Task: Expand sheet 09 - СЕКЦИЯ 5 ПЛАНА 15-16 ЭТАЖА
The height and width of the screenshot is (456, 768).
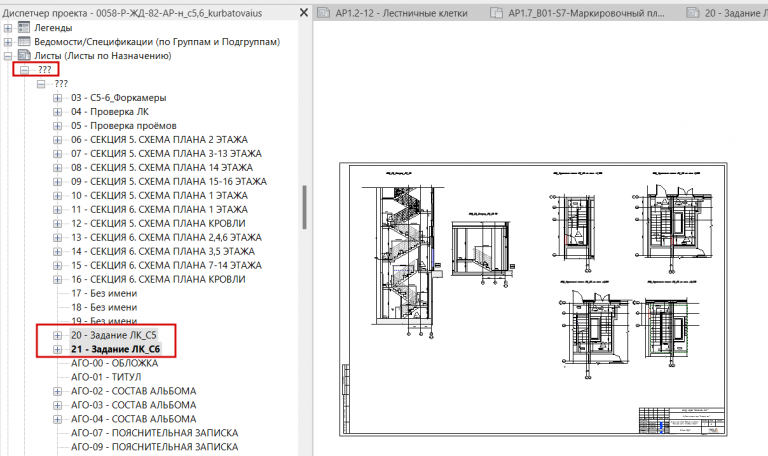Action: 58,182
